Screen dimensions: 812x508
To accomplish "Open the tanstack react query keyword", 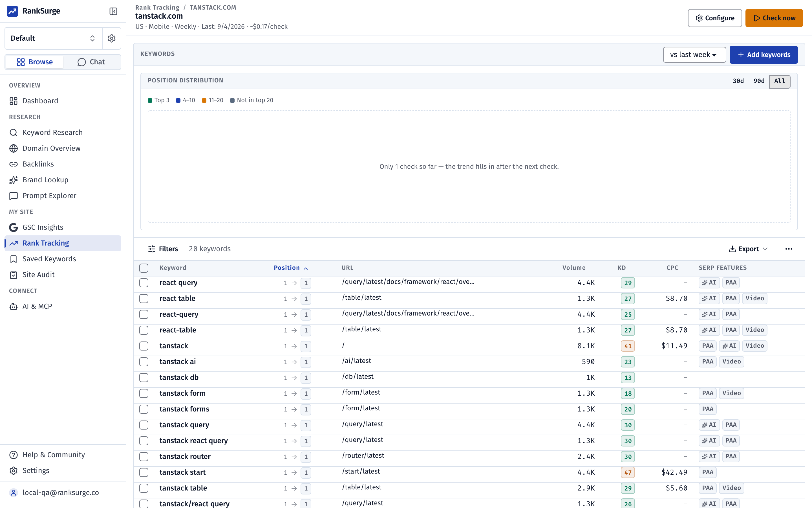I will point(194,441).
